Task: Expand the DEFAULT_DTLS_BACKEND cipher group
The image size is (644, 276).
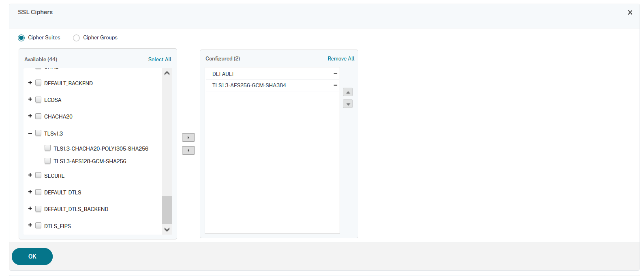Action: 30,208
